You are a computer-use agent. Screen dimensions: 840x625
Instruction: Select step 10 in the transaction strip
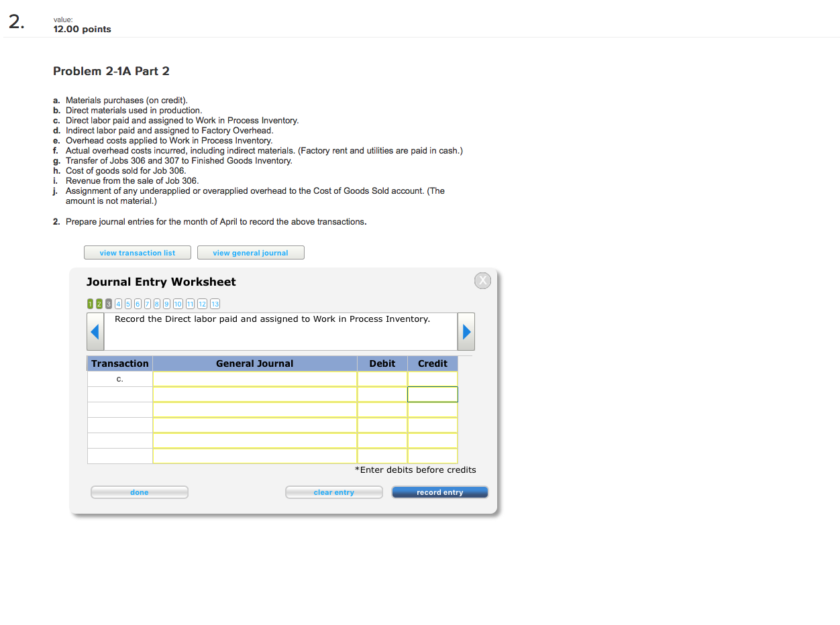[177, 304]
